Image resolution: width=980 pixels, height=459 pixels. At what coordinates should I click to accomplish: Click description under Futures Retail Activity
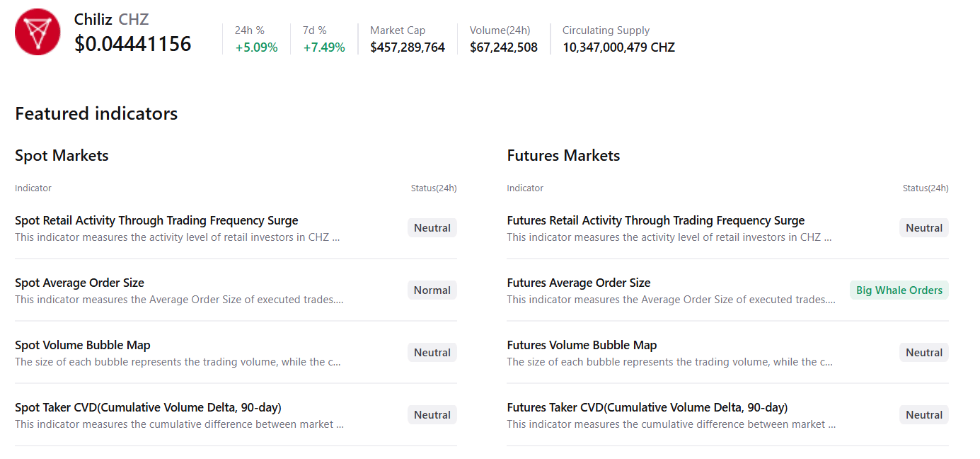click(x=669, y=237)
